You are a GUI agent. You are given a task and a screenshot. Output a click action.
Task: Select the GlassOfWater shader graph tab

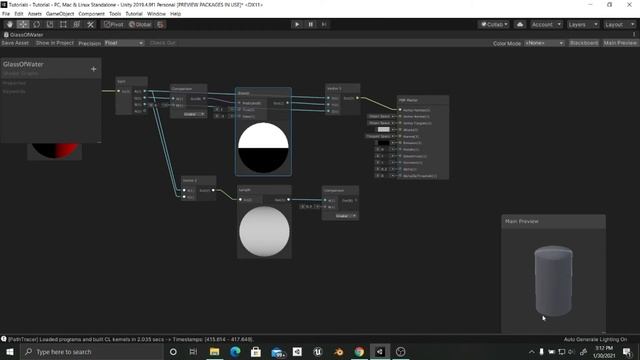pos(24,35)
